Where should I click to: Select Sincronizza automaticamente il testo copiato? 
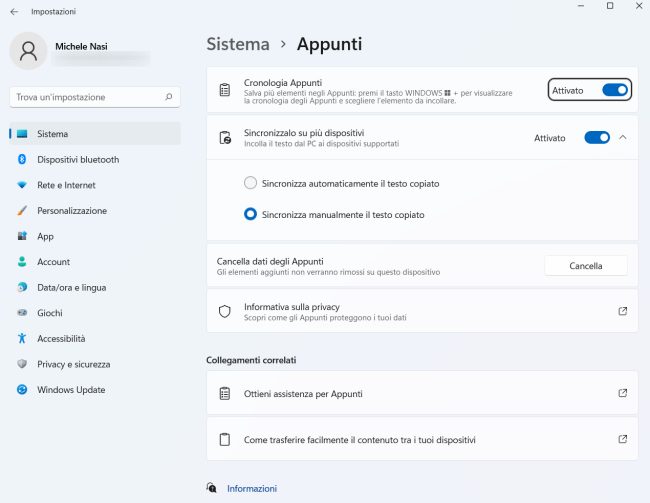click(x=250, y=184)
